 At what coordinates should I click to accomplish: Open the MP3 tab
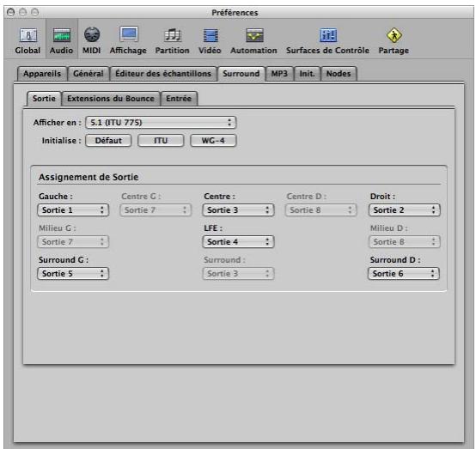279,74
